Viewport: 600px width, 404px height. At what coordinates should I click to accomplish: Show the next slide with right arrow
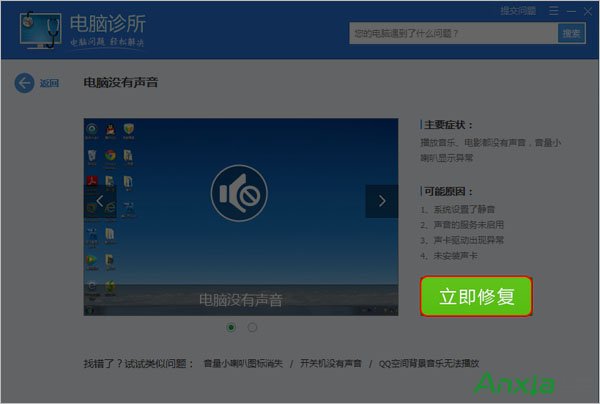click(x=381, y=201)
